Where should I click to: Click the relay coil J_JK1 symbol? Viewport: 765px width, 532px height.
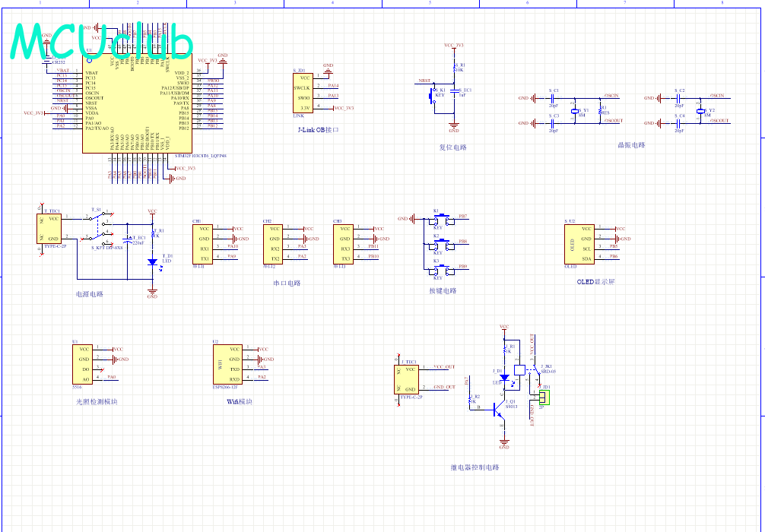coord(520,370)
